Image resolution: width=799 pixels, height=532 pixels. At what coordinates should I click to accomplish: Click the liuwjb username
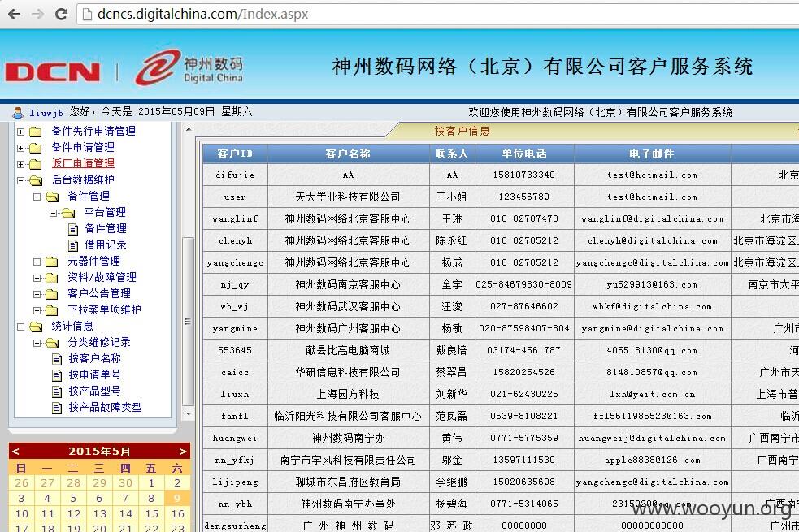click(46, 113)
